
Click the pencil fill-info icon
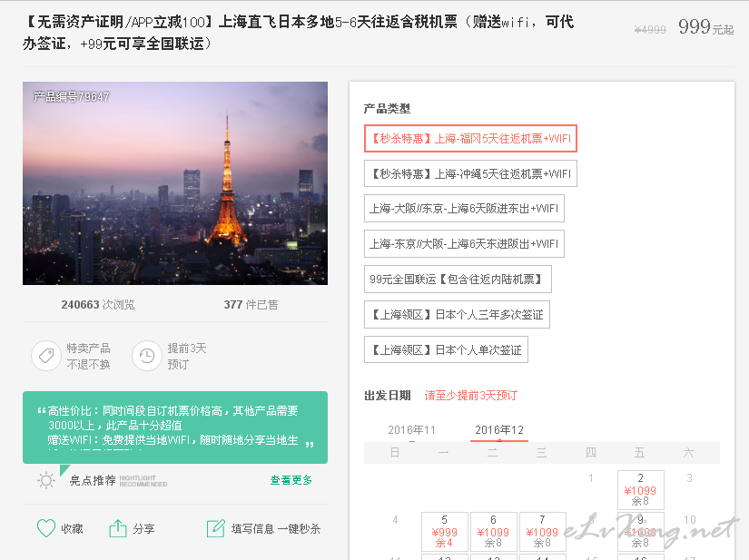(216, 528)
